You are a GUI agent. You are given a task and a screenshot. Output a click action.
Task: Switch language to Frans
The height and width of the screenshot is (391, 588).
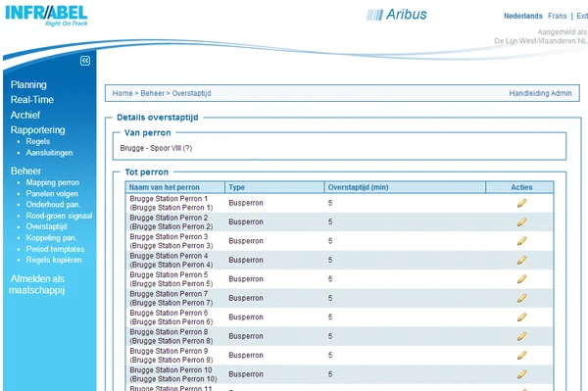(x=557, y=16)
